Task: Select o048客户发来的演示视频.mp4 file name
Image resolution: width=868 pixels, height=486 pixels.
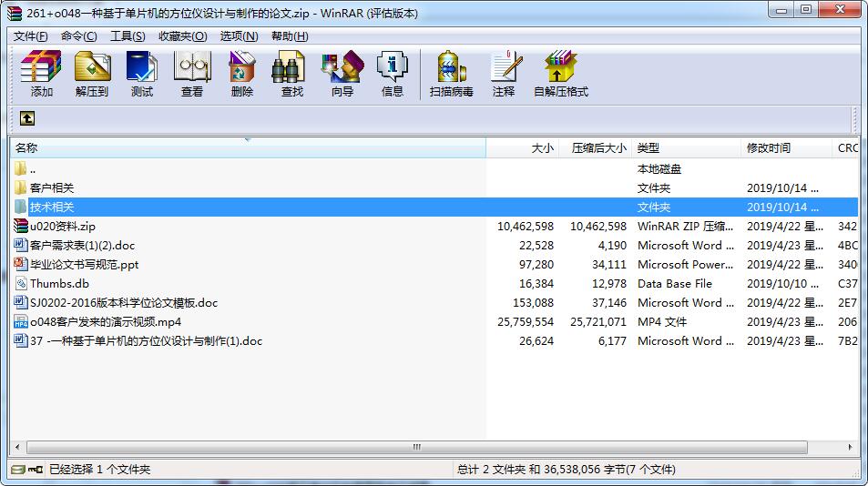Action: (x=106, y=322)
